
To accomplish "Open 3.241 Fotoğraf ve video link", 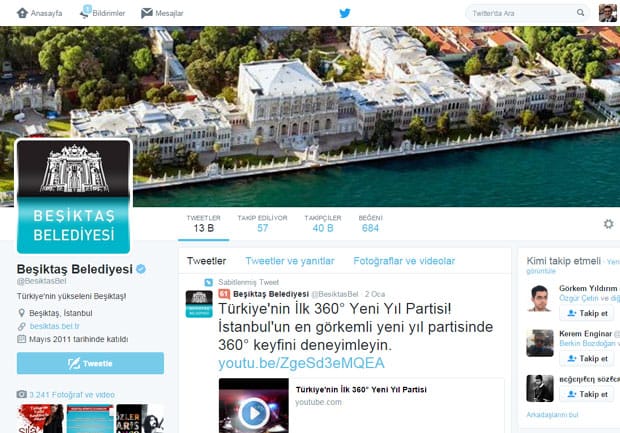I will pyautogui.click(x=72, y=395).
